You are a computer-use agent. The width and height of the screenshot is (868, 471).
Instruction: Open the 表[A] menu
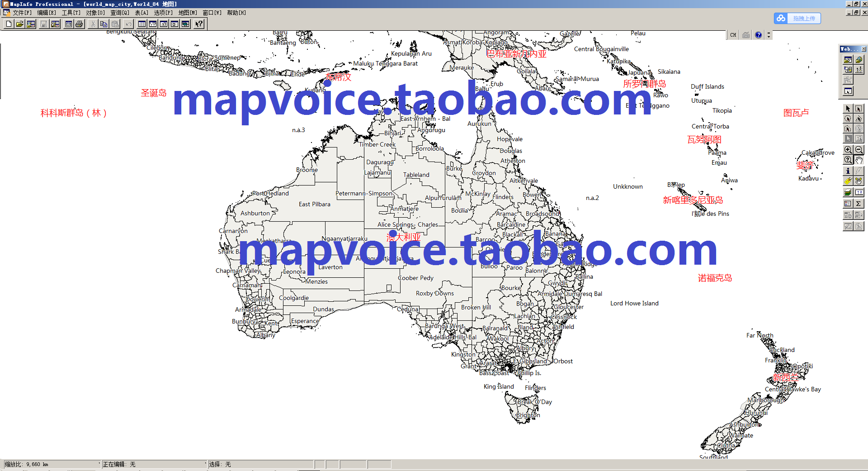142,13
